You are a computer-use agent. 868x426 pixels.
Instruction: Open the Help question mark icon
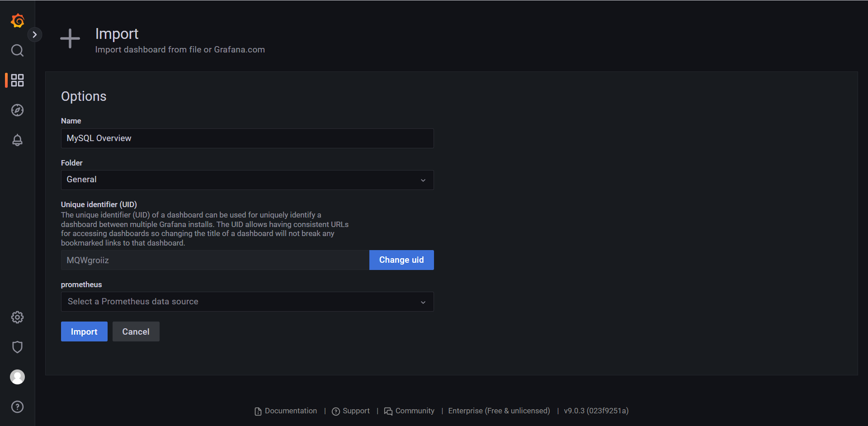pos(17,407)
